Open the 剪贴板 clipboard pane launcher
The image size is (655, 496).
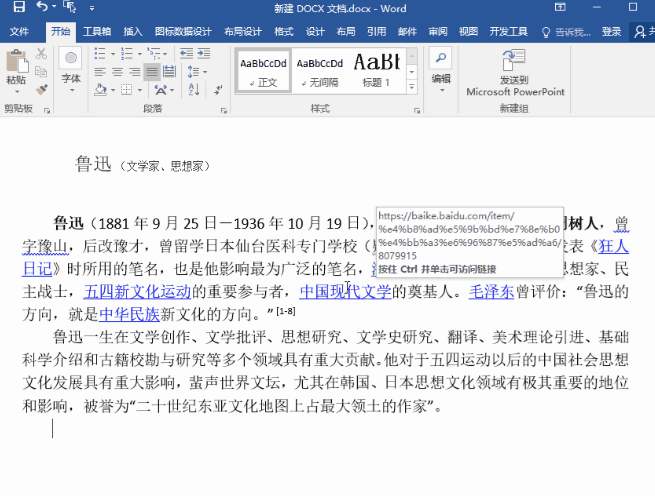(47, 111)
